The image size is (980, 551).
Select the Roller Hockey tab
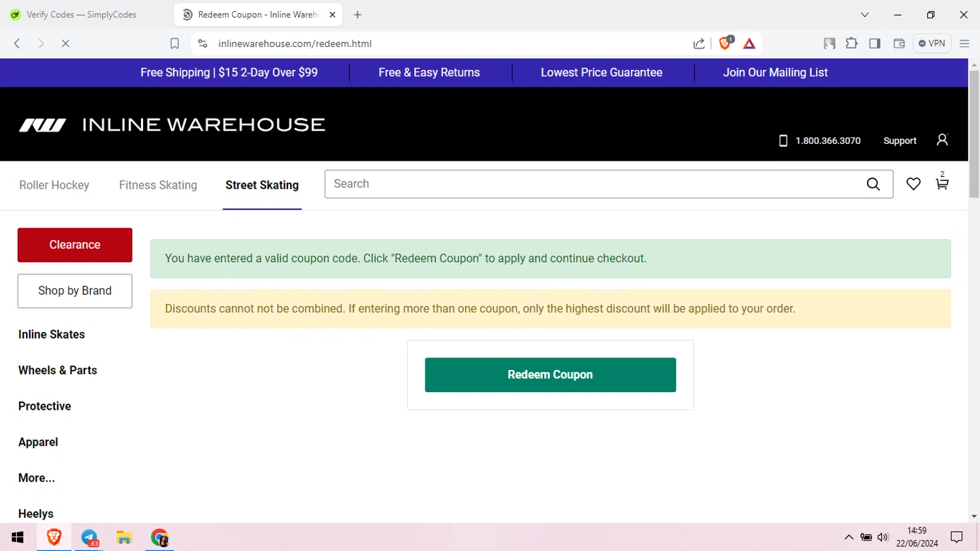pos(54,185)
